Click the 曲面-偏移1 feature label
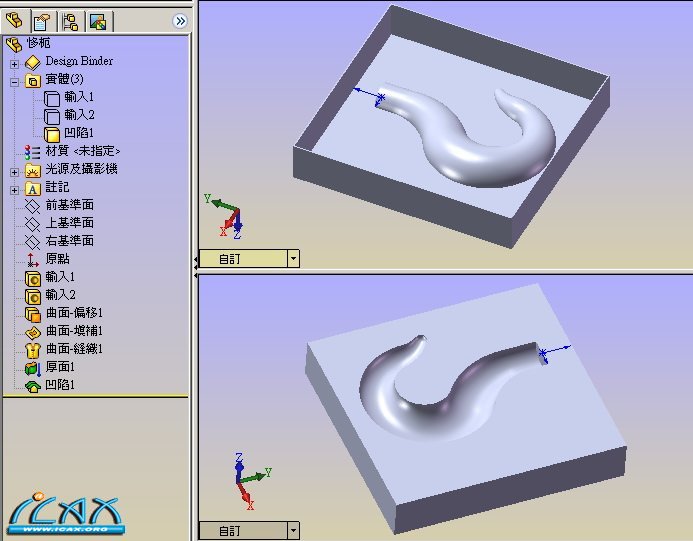 pyautogui.click(x=74, y=313)
